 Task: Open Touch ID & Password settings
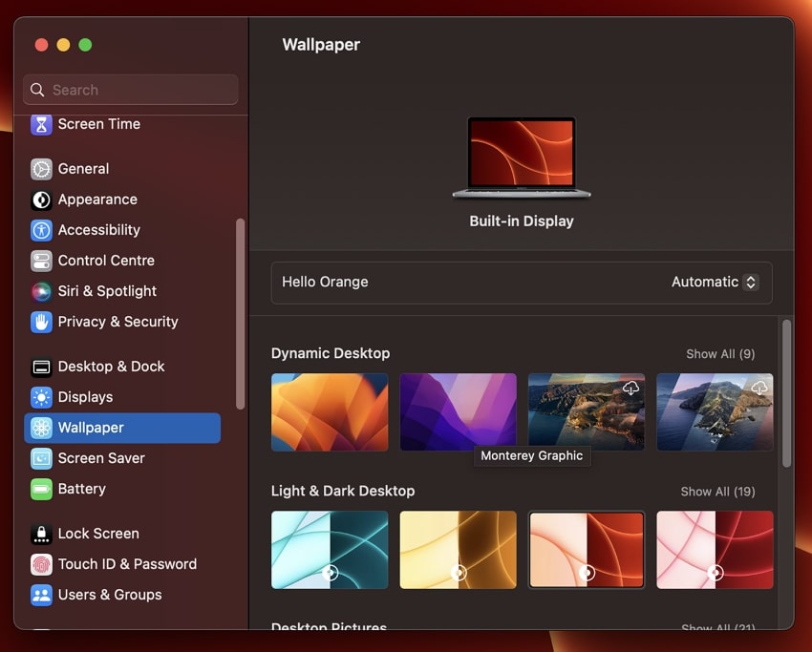pos(125,564)
